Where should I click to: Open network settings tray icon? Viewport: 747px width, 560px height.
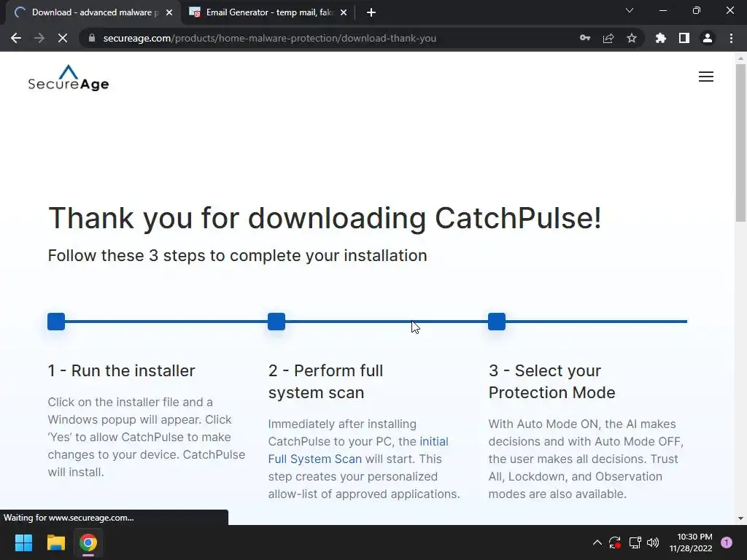coord(635,542)
